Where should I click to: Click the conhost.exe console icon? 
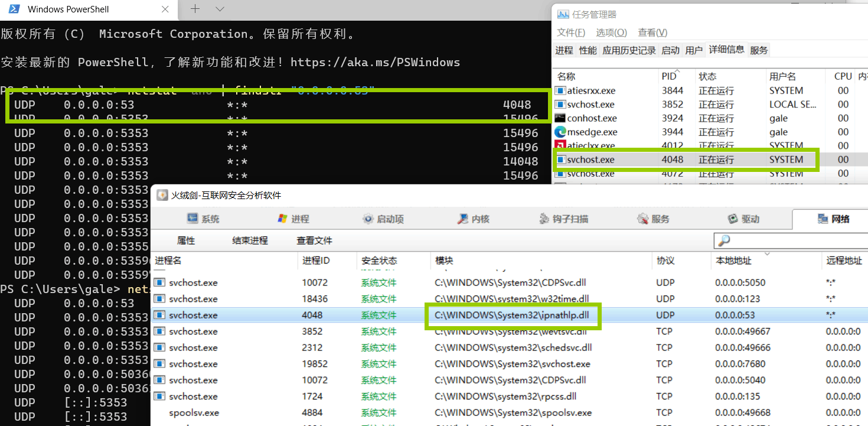pos(560,118)
